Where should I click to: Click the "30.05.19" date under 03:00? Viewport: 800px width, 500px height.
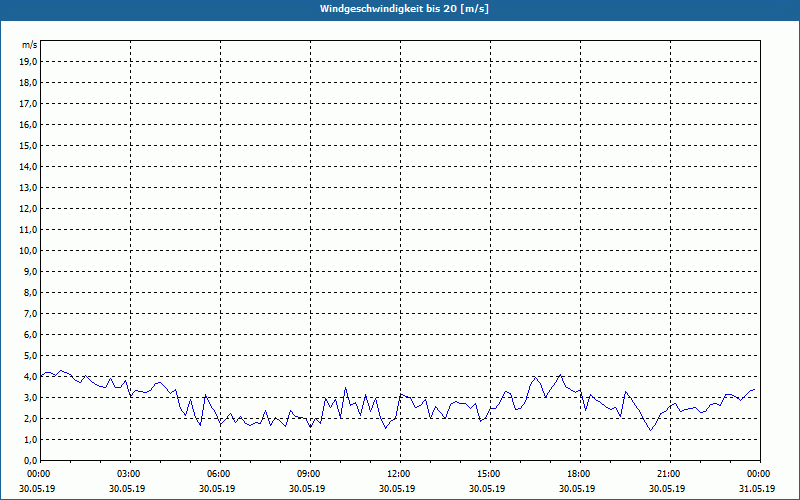(x=127, y=488)
